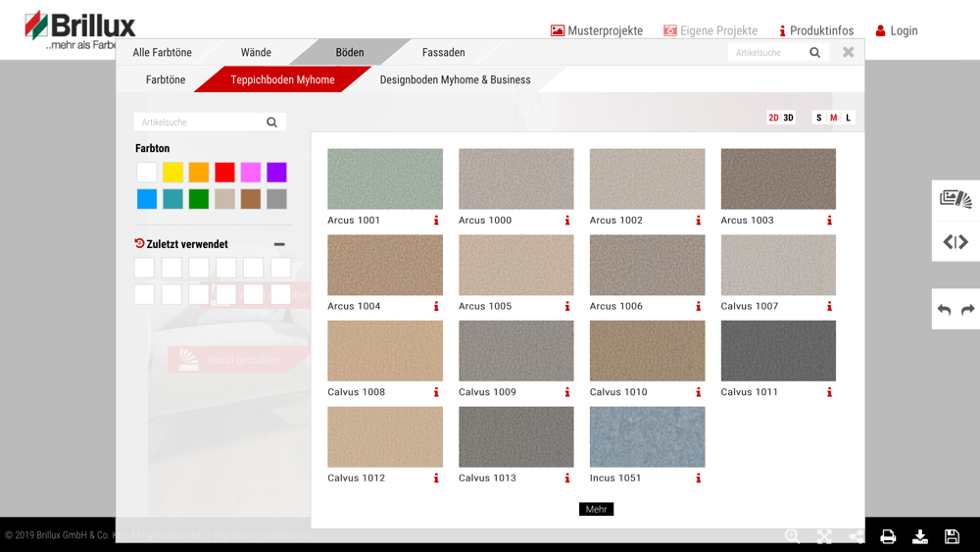Filter by brown Farbton swatch

coord(251,199)
